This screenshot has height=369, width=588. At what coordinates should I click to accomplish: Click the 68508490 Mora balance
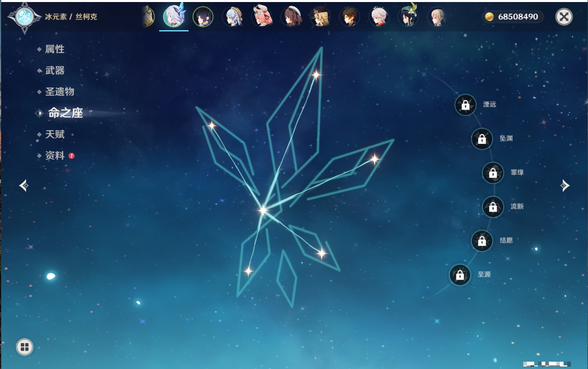[518, 17]
